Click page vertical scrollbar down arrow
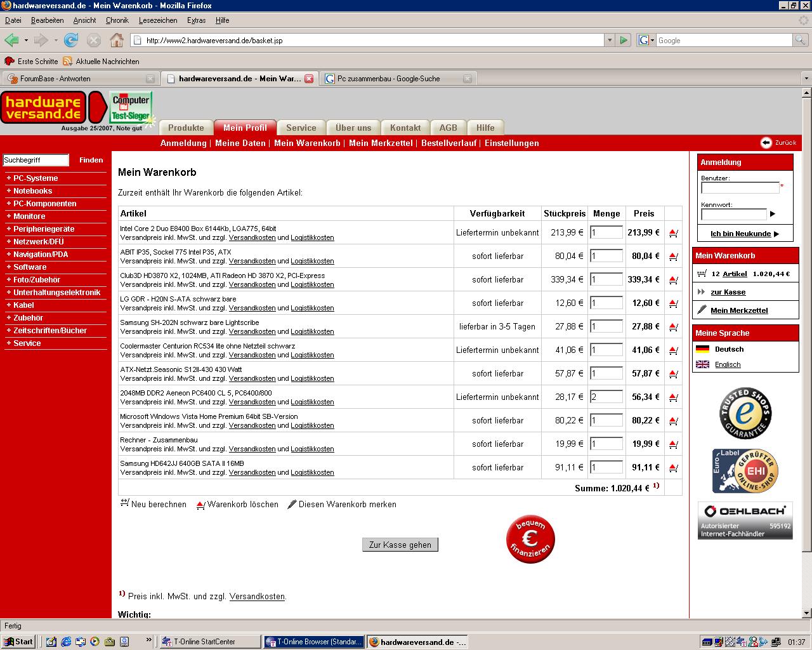 tap(807, 613)
